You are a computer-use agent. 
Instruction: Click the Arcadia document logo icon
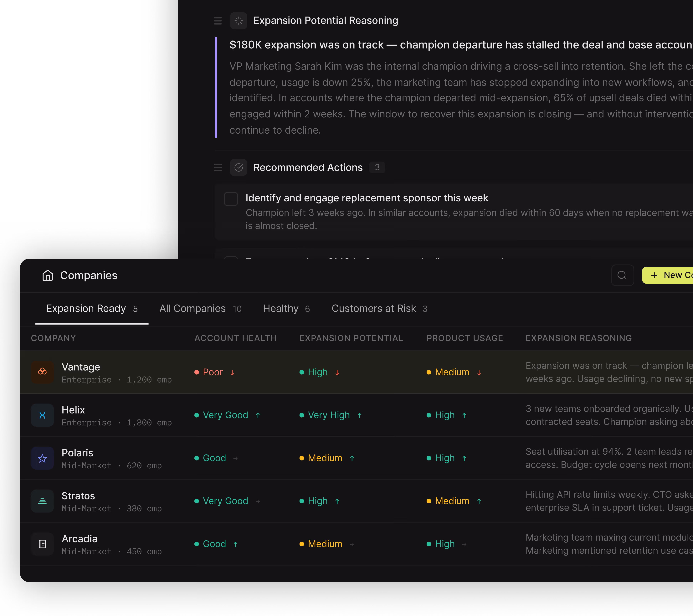[x=42, y=544]
